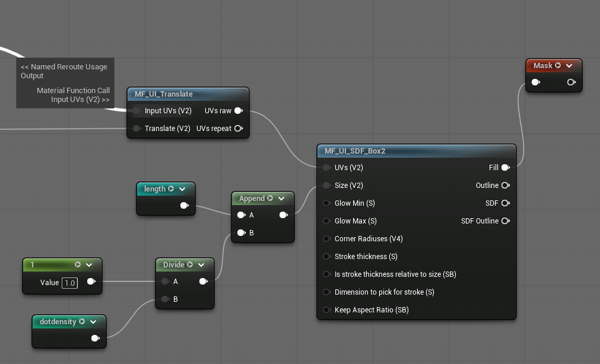Edit the Value field showing 1.0

tap(69, 283)
